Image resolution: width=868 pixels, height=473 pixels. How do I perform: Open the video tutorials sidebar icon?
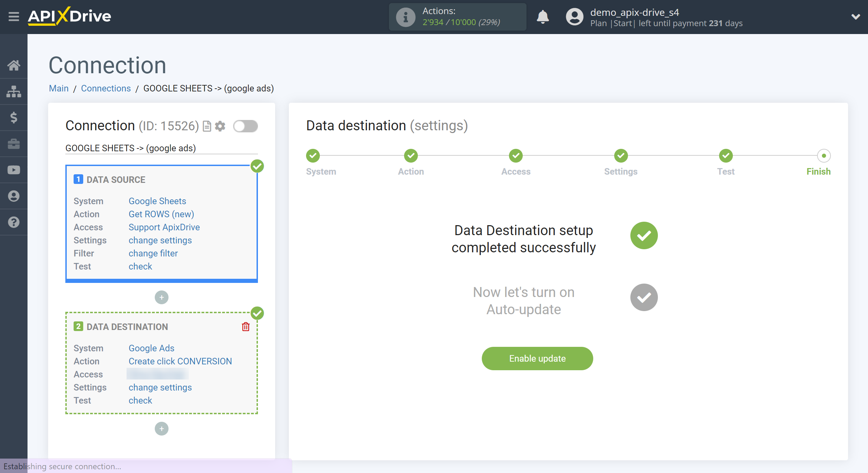click(14, 170)
